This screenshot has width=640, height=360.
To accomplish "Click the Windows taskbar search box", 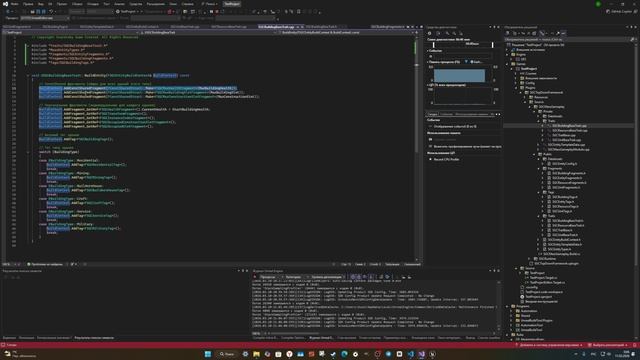I will (x=227, y=354).
